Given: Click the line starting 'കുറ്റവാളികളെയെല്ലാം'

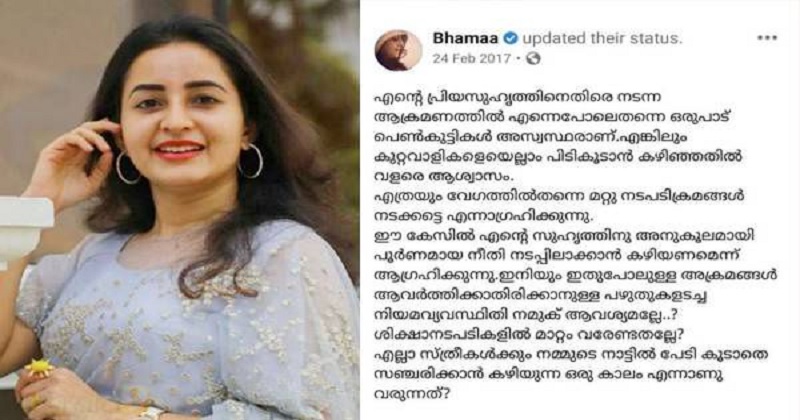Looking at the screenshot, I should 558,157.
